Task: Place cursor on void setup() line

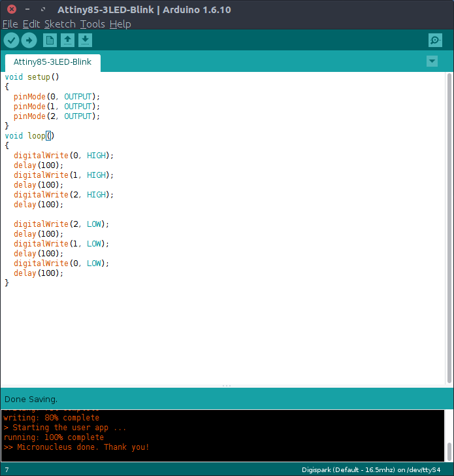Action: click(32, 77)
